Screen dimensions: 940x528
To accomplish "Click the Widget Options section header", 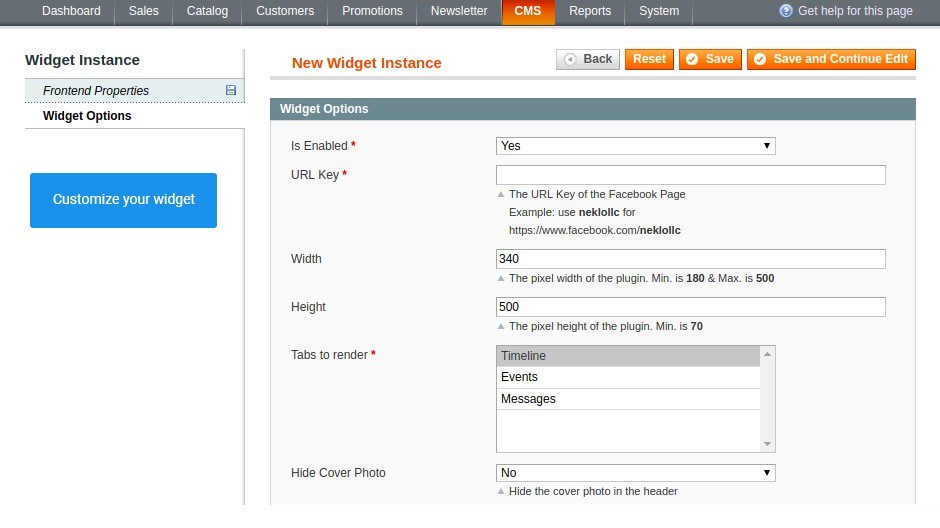I will click(x=593, y=109).
